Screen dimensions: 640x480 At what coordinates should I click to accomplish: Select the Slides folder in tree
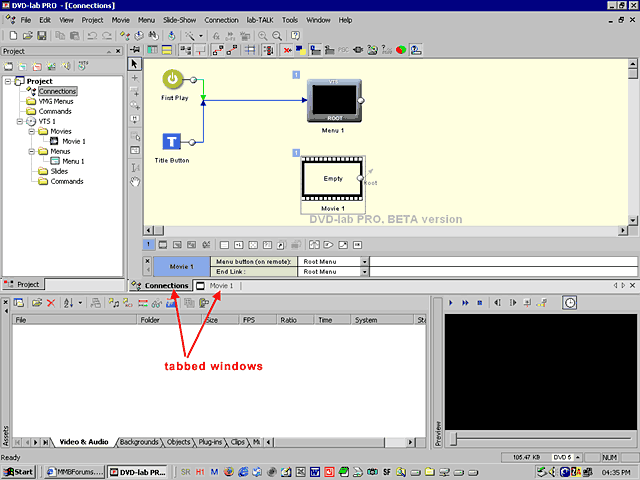pos(59,171)
